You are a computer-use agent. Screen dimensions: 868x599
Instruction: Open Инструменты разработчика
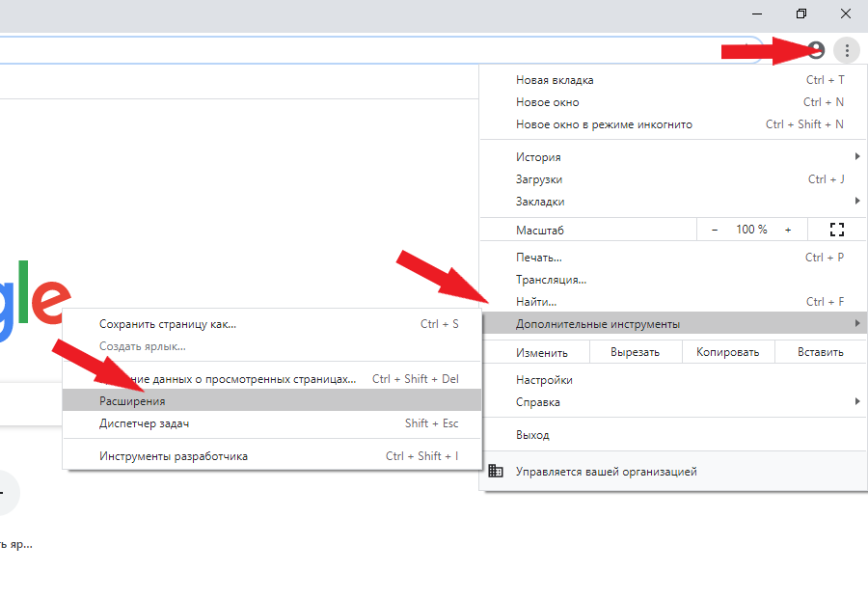coord(174,456)
